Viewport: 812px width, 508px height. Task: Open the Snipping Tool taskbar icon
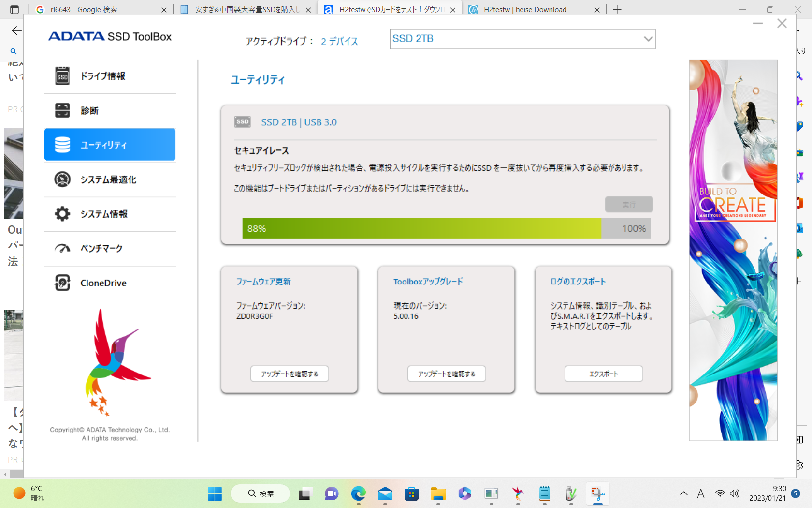[x=598, y=493]
